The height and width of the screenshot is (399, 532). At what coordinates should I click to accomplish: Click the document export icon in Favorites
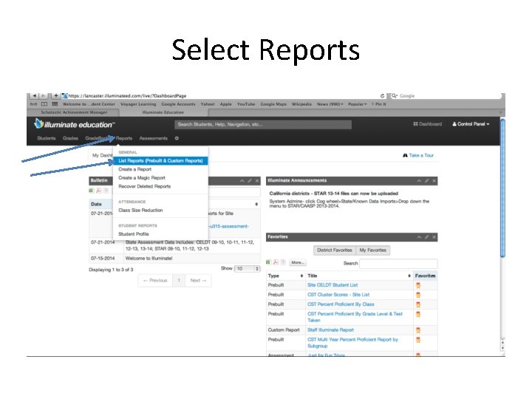point(283,262)
